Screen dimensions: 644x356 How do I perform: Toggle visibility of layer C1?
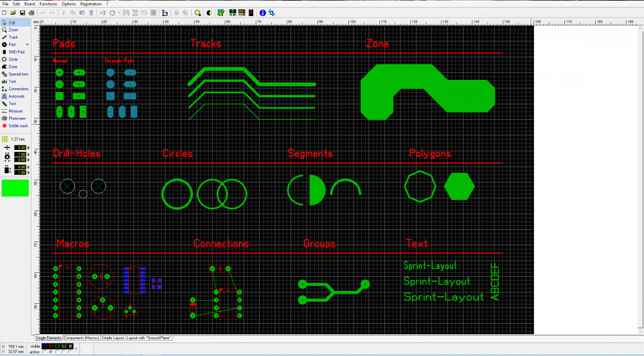tap(45, 346)
